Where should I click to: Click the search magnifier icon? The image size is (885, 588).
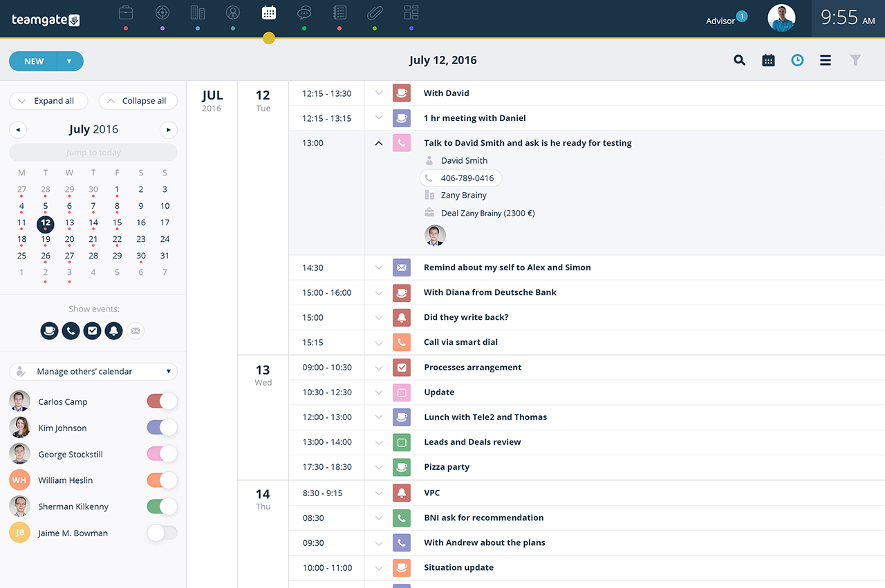click(740, 60)
